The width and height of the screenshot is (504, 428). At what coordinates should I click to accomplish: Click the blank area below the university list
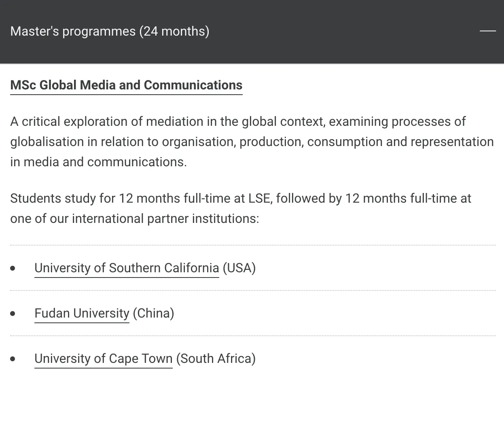pyautogui.click(x=252, y=400)
